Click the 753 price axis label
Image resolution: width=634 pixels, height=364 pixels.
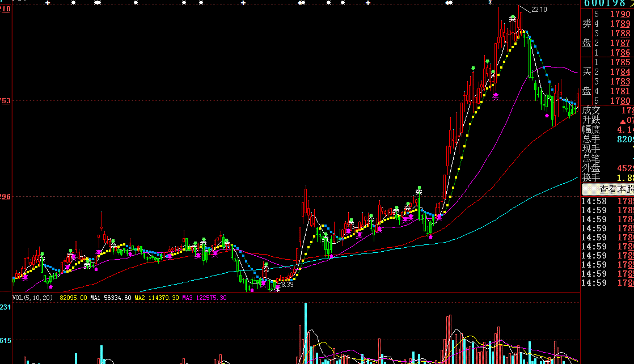tap(6, 101)
